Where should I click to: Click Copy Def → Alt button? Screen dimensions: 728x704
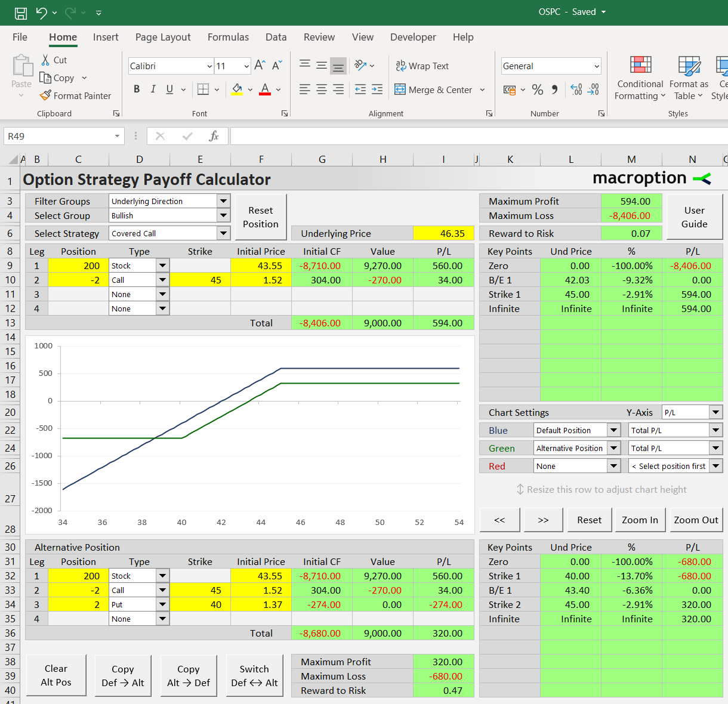123,675
